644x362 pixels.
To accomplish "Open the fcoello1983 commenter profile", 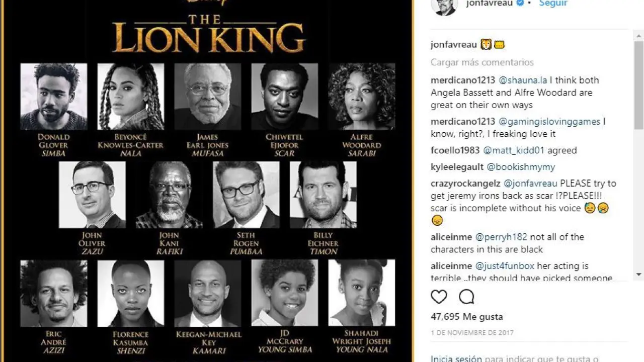I will tap(454, 150).
